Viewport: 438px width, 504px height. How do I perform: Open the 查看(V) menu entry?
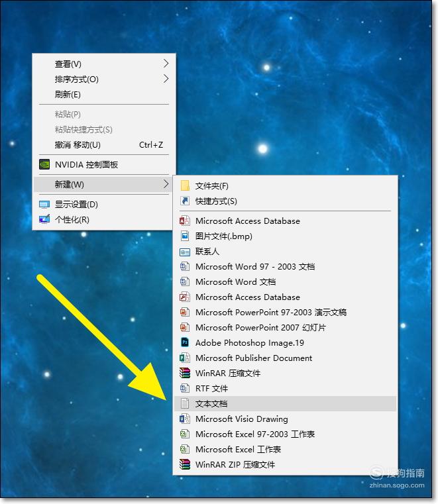click(104, 64)
